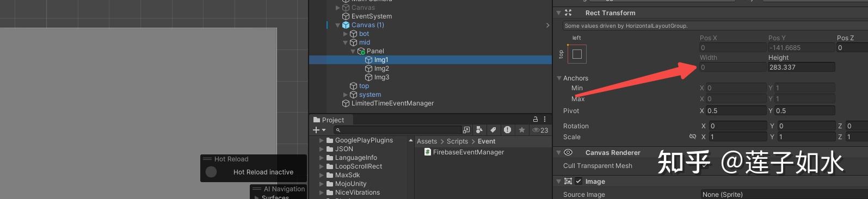Screen dimensions: 868x199
Task: Click the Canvas Renderer eye icon
Action: (568, 153)
